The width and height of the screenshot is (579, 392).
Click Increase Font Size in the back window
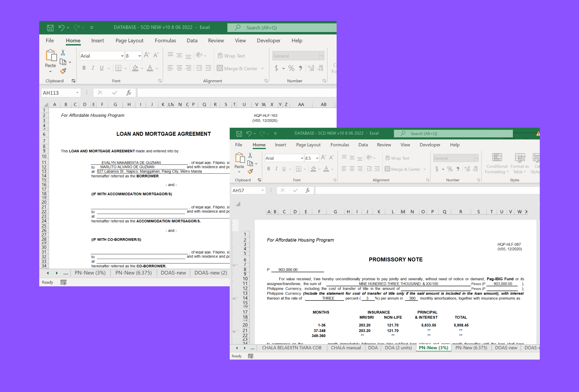(x=147, y=55)
